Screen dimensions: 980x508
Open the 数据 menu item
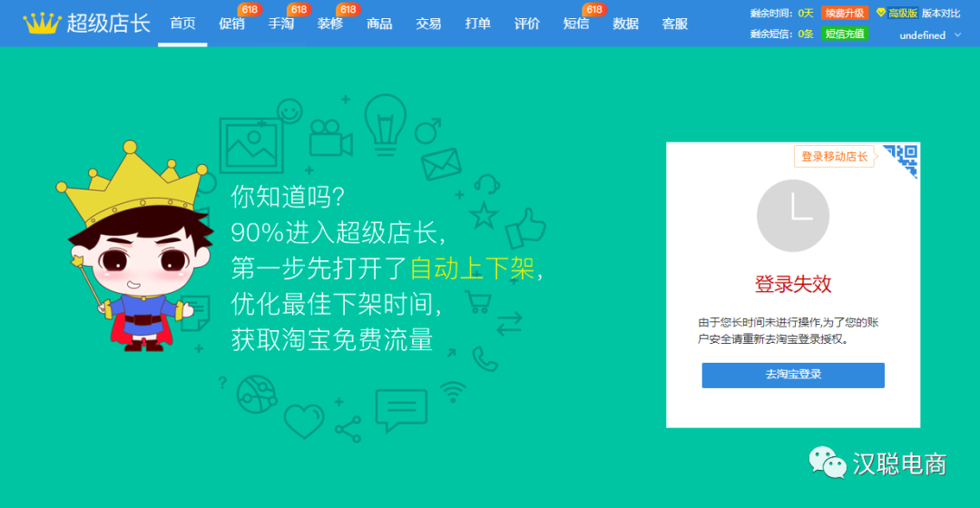pos(625,24)
